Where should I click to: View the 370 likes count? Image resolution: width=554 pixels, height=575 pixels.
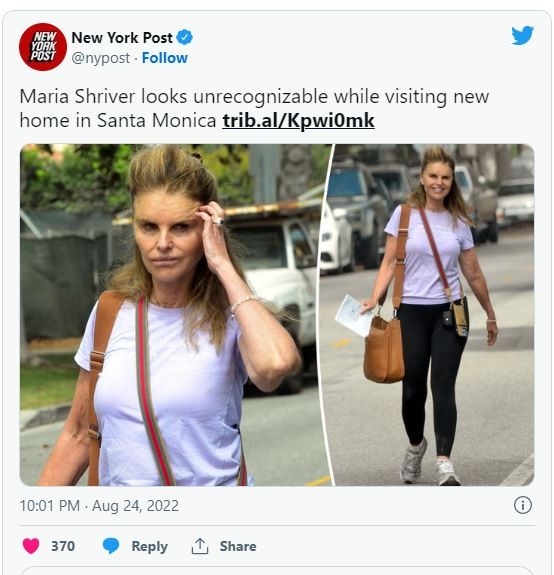(63, 546)
